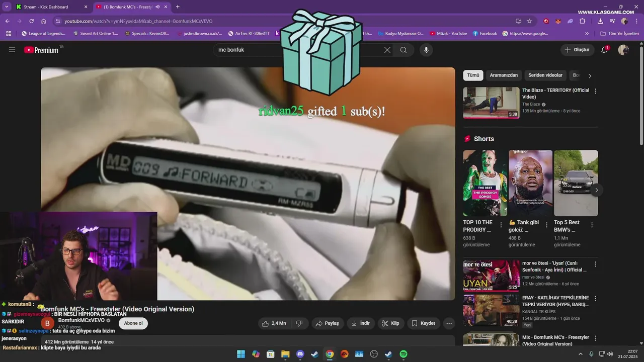This screenshot has width=644, height=362.
Task: Open YouTube notifications bell
Action: coord(604,50)
